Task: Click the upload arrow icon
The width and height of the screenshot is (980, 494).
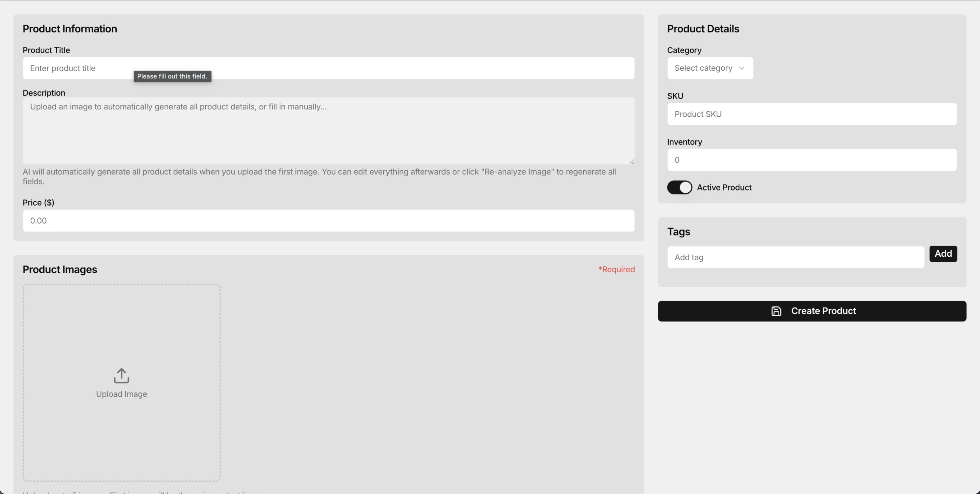Action: pos(121,375)
